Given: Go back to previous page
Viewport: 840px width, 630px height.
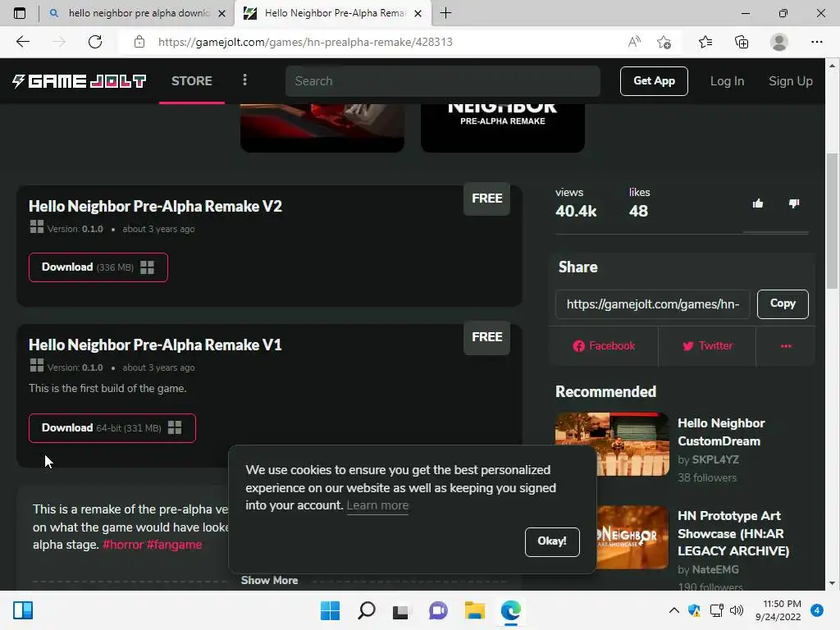Looking at the screenshot, I should click(x=22, y=42).
